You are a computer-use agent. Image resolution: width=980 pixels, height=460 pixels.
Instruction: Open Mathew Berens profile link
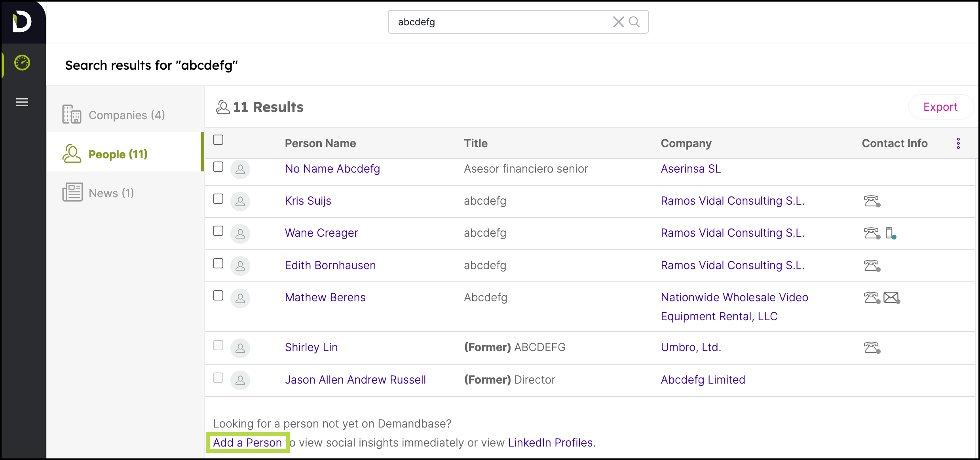point(325,297)
